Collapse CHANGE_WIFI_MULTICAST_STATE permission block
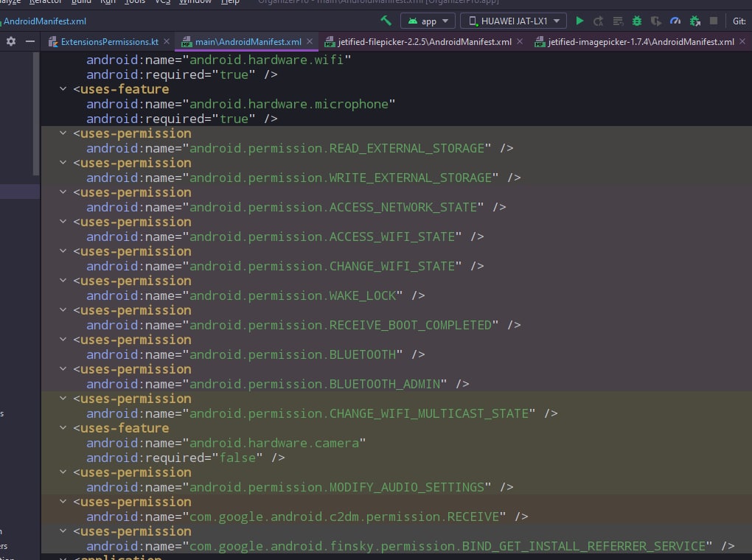Viewport: 752px width, 560px height. pos(63,399)
